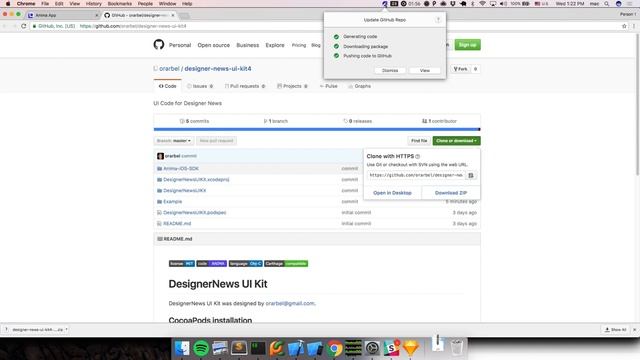Image resolution: width=640 pixels, height=360 pixels.
Task: Open the History menu in the Chrome menu bar
Action: (x=93, y=4)
